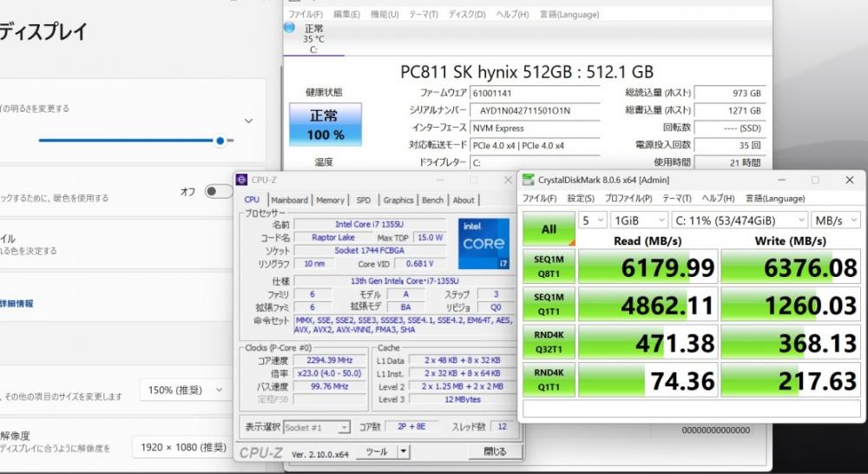868x474 pixels.
Task: Run the RND4K Q32T1 benchmark
Action: coord(549,342)
